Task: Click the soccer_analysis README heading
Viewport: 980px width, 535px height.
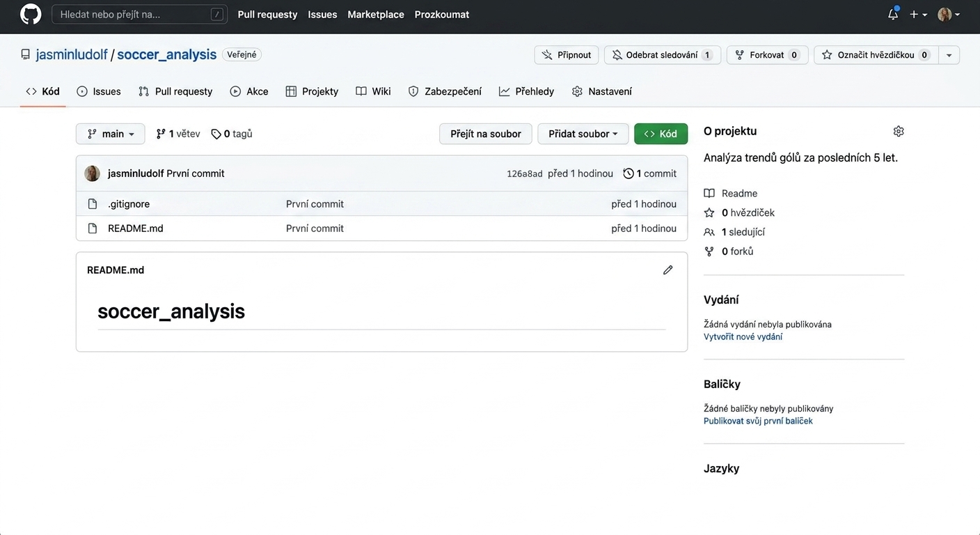Action: coord(171,311)
